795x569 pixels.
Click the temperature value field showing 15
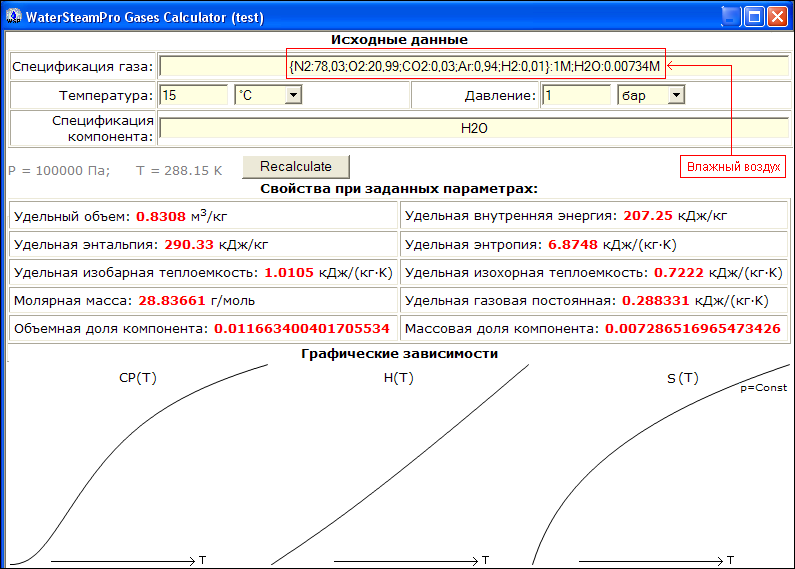[194, 95]
